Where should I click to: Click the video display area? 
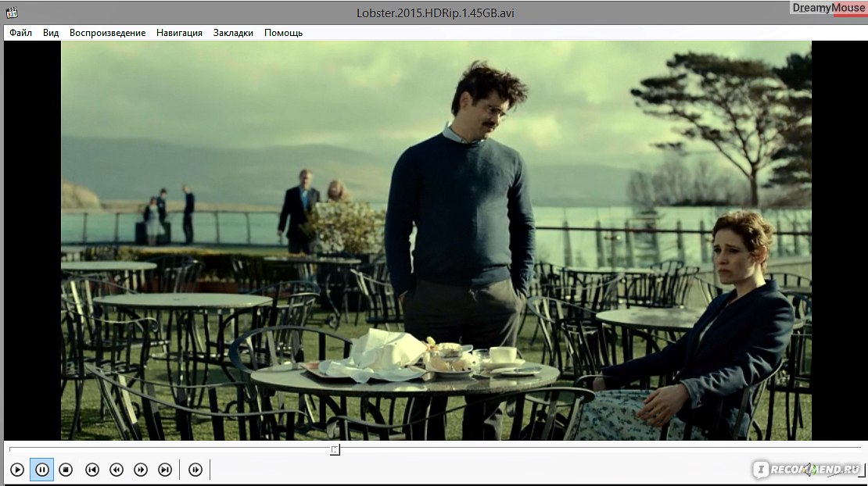click(x=436, y=241)
